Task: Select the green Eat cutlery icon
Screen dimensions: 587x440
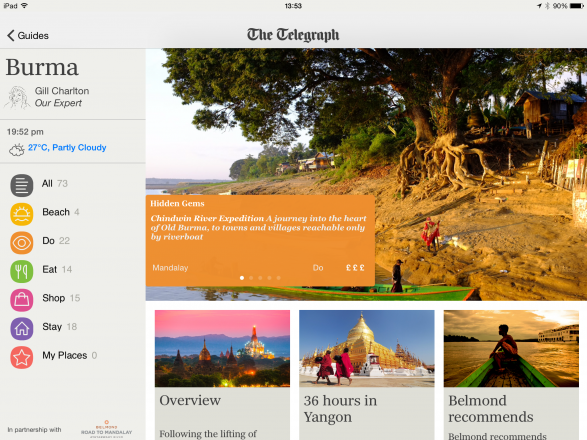Action: click(22, 271)
